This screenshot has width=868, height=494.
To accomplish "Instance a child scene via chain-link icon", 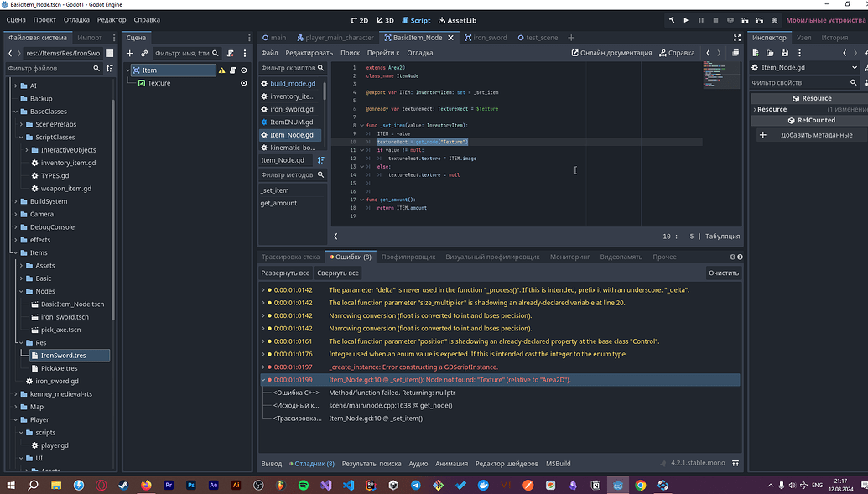I will (x=143, y=52).
